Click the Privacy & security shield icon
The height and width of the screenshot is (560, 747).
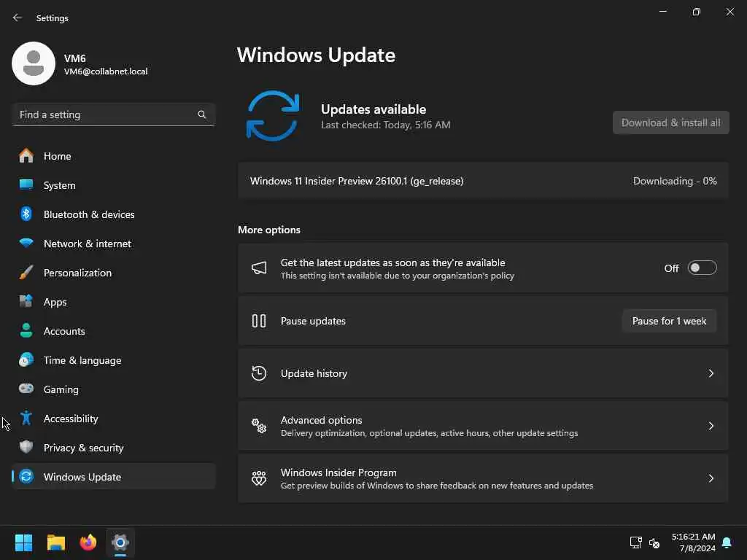tap(26, 447)
